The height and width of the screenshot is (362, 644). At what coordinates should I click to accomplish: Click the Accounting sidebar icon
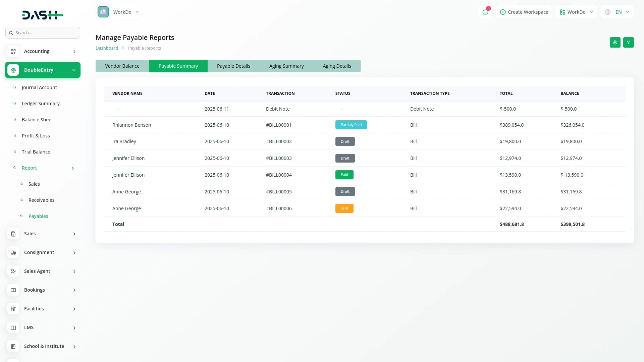pos(13,51)
